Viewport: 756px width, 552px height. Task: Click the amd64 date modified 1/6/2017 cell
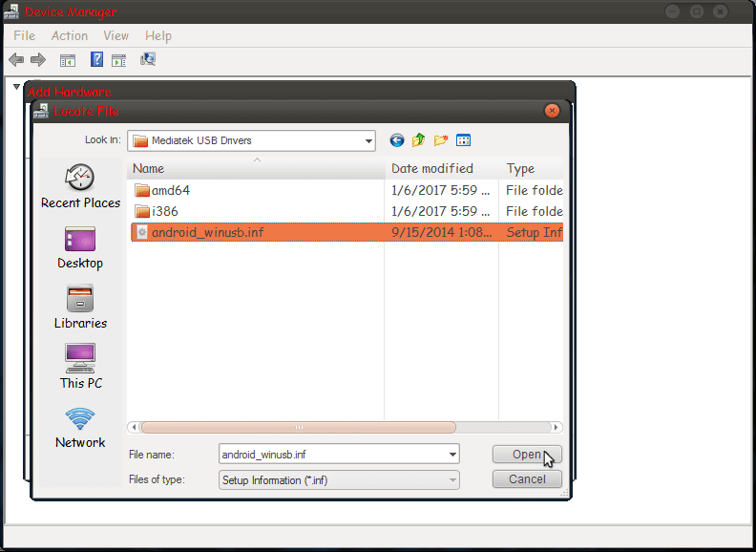tap(441, 190)
